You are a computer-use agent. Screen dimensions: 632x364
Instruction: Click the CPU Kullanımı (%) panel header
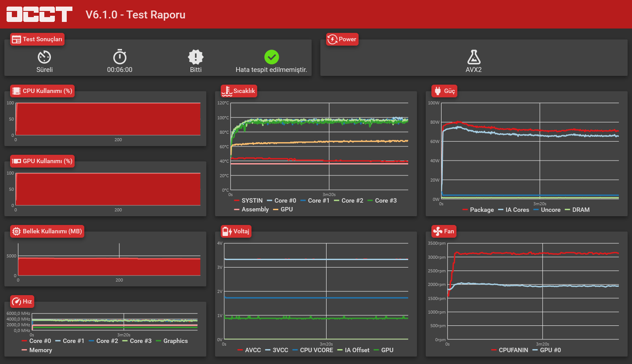42,91
